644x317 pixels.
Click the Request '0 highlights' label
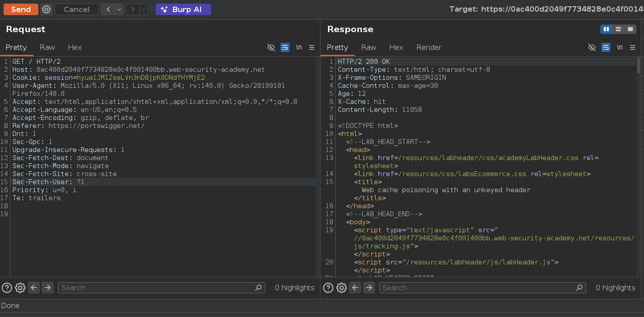point(295,288)
